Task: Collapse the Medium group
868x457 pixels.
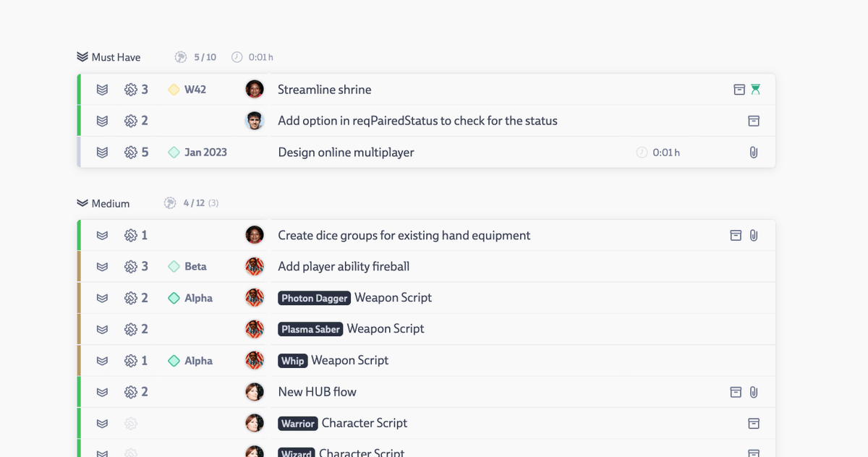Action: point(81,203)
